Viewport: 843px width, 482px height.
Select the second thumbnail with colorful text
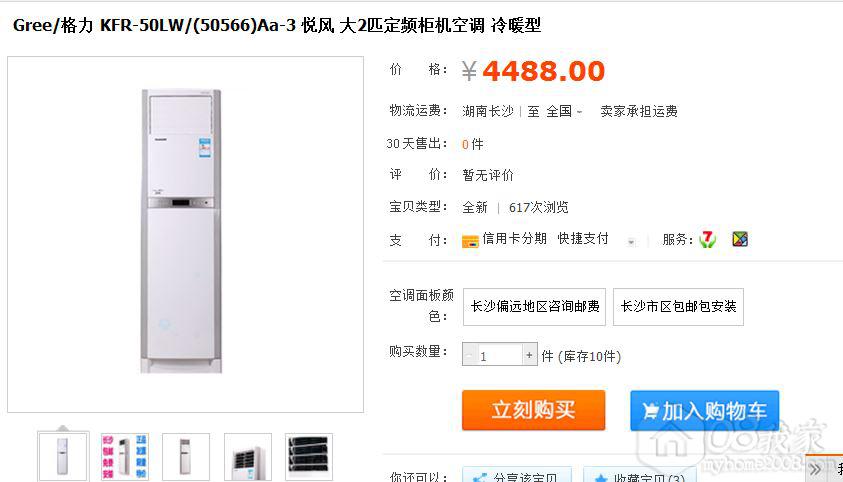(125, 457)
